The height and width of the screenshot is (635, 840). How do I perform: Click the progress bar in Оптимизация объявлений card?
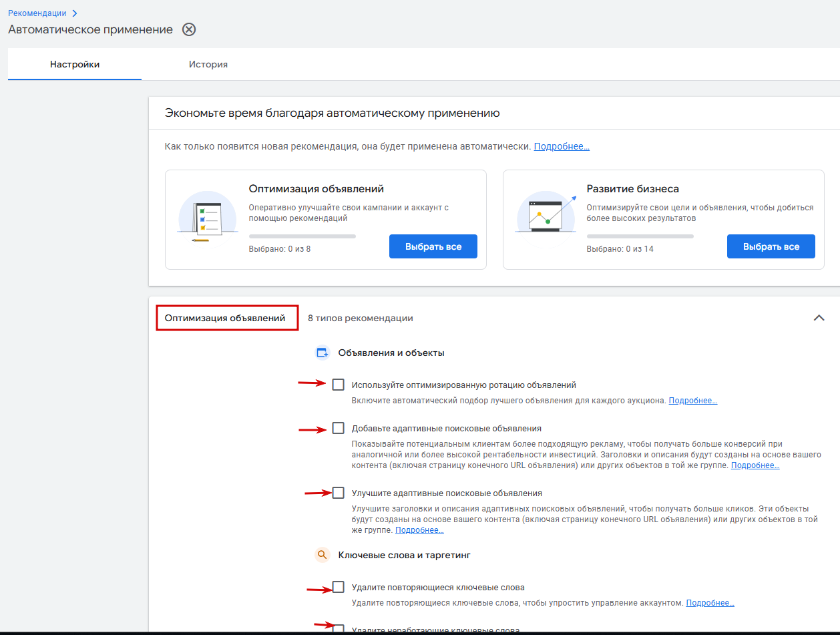(302, 236)
